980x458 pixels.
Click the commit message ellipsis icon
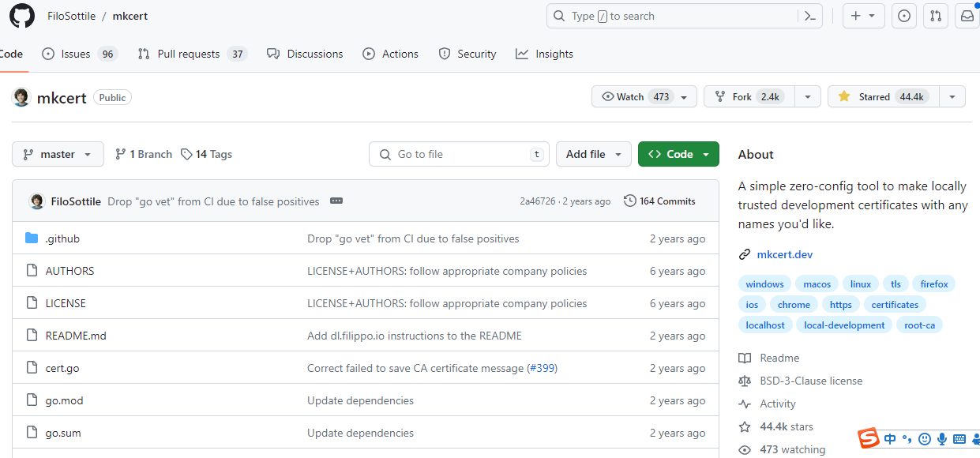click(336, 201)
